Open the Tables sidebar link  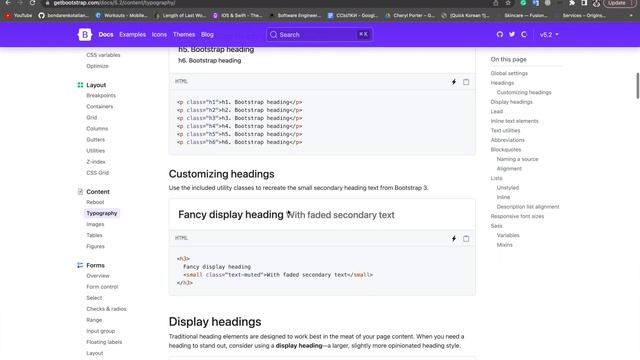pos(94,235)
